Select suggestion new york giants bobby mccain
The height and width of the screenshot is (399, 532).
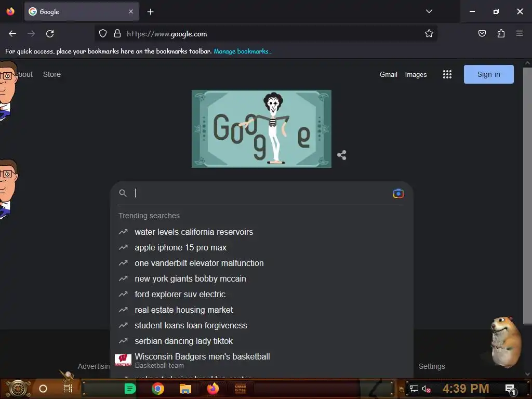(x=261, y=279)
